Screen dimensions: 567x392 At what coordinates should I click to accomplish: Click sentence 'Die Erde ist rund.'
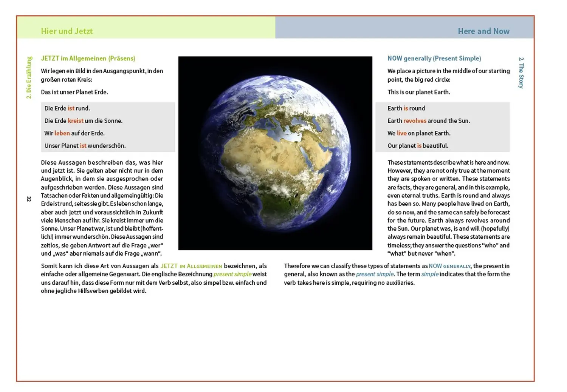coord(67,108)
